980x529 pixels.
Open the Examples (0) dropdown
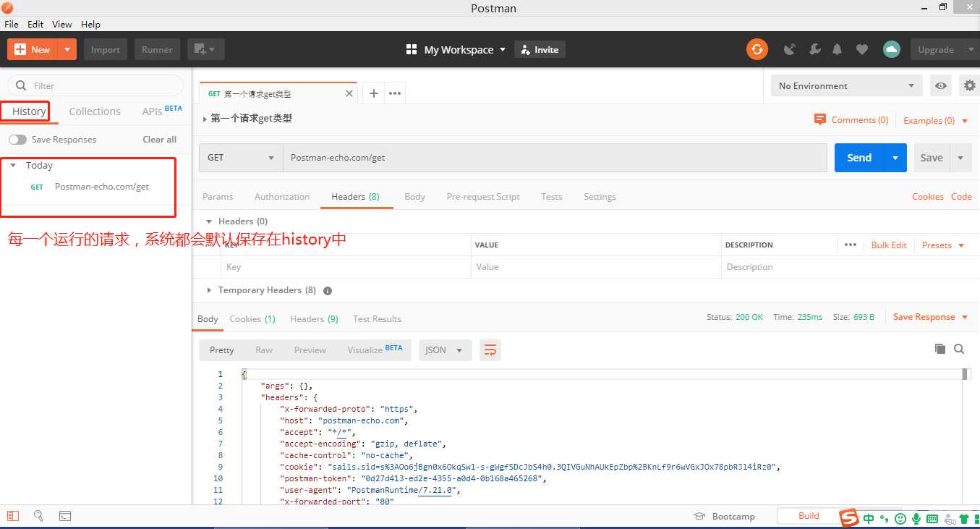click(x=936, y=120)
